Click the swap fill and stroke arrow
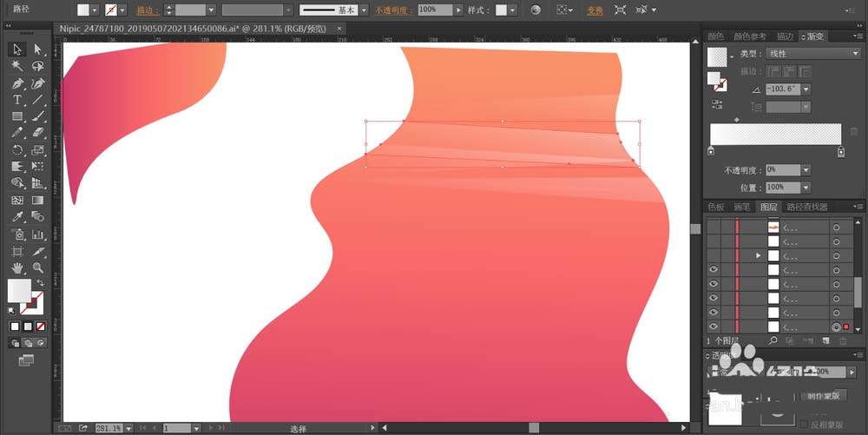868x435 pixels. point(41,282)
